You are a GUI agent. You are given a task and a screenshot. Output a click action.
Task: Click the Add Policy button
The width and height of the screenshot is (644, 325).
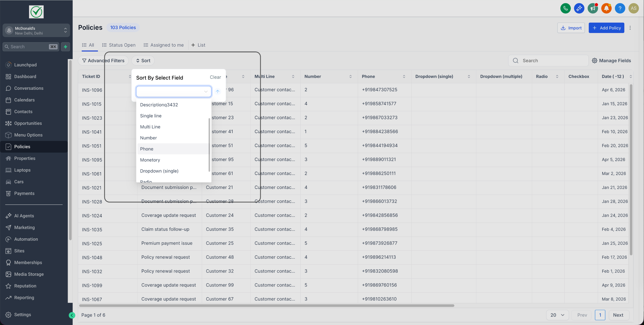click(x=606, y=28)
